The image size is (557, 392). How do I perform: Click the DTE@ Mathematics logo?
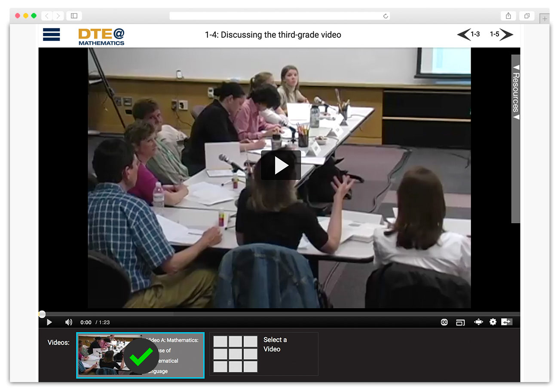pos(101,36)
